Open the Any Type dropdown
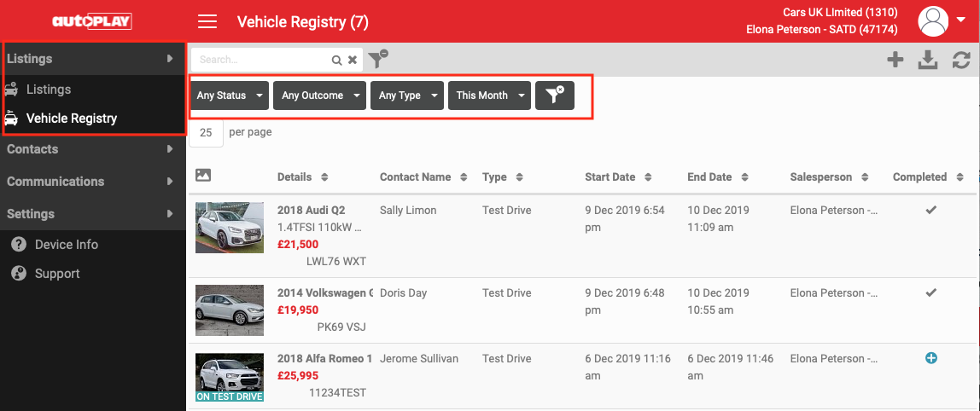Image resolution: width=980 pixels, height=411 pixels. click(407, 96)
